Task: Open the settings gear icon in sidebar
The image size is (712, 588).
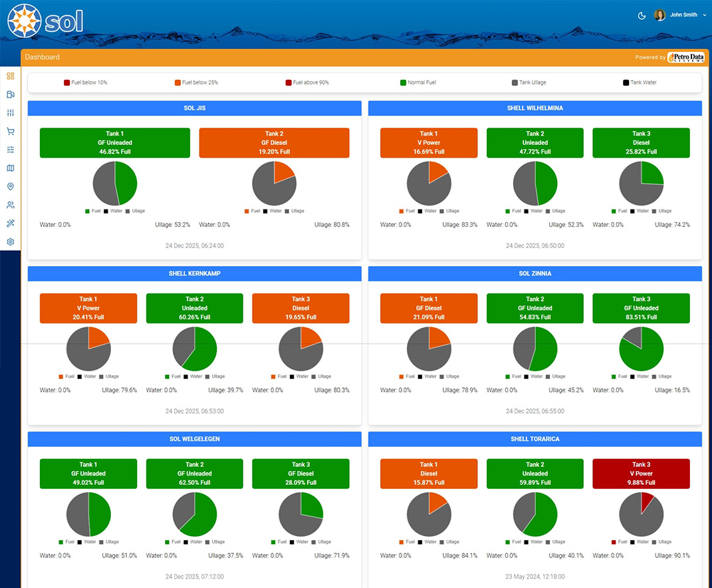Action: point(11,241)
